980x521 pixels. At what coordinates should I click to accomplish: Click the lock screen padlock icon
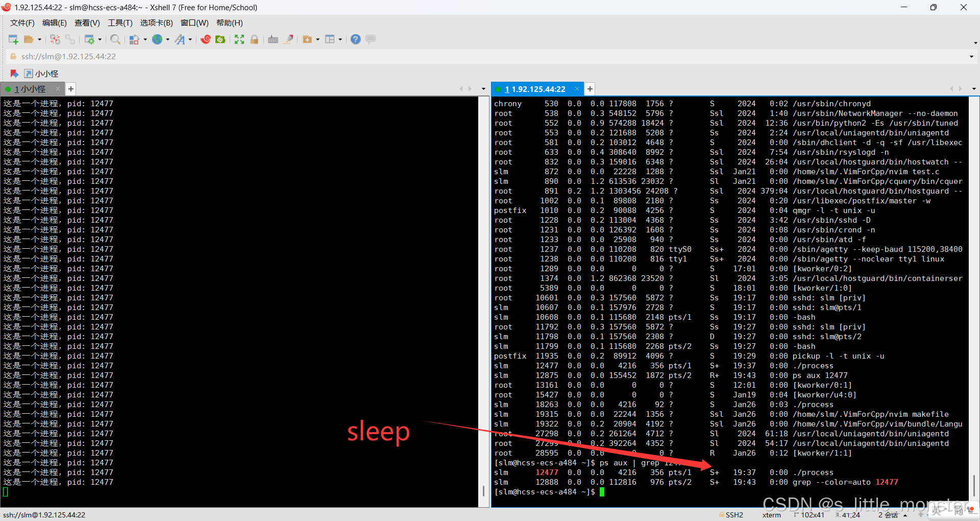(254, 39)
